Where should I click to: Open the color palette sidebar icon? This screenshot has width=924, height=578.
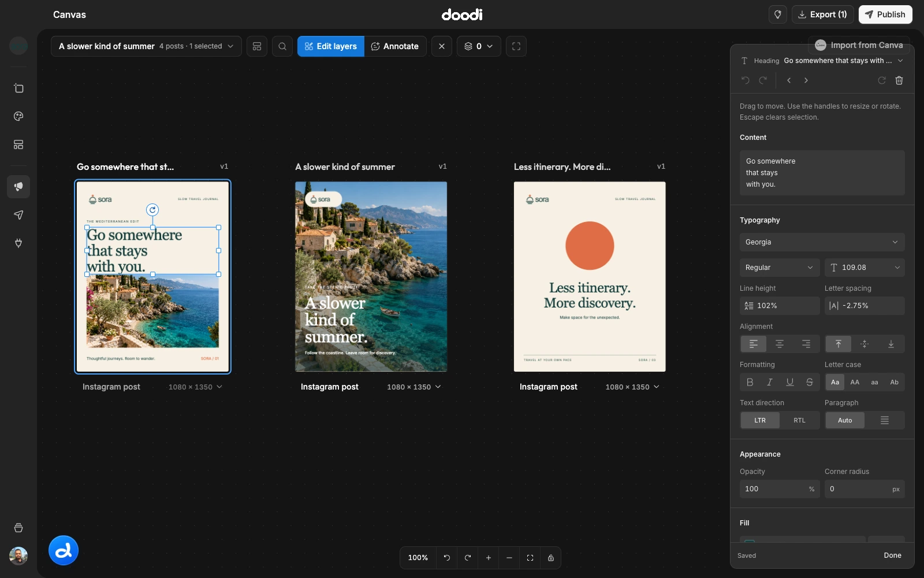(x=18, y=116)
